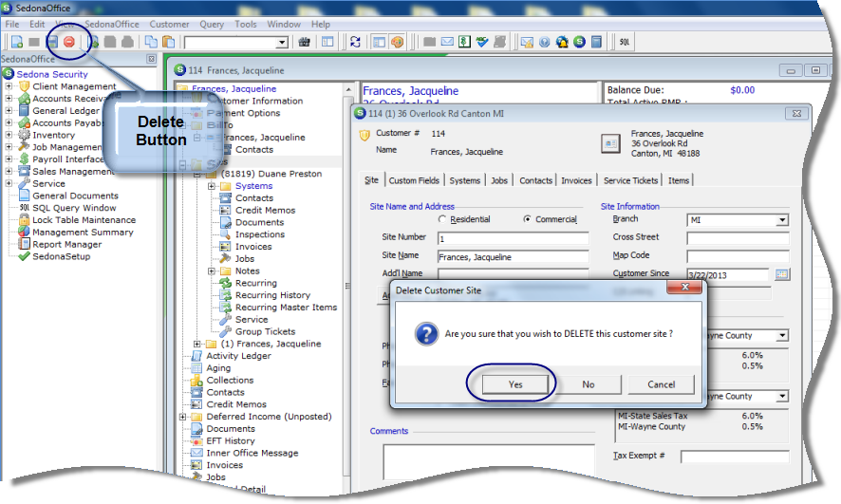Switch to the Systems tab in site window
Image resolution: width=841 pixels, height=504 pixels.
coord(465,180)
